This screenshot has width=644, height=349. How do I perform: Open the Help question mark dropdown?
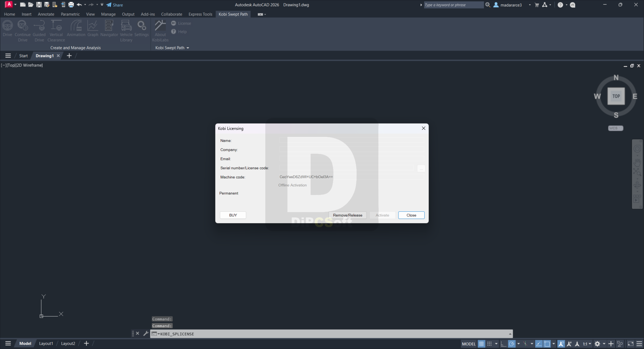point(567,5)
